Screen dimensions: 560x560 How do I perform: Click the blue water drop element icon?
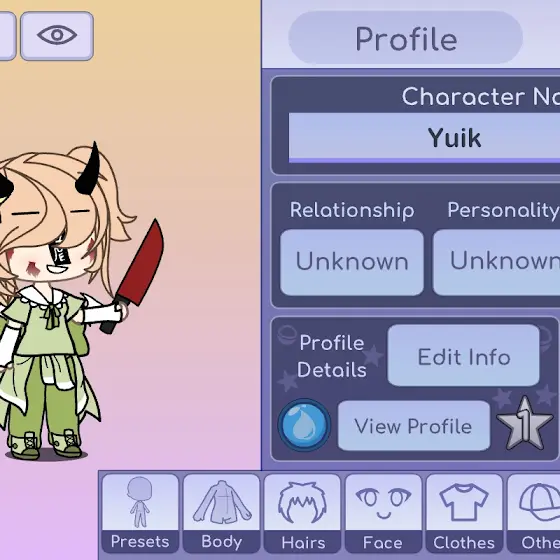click(304, 425)
